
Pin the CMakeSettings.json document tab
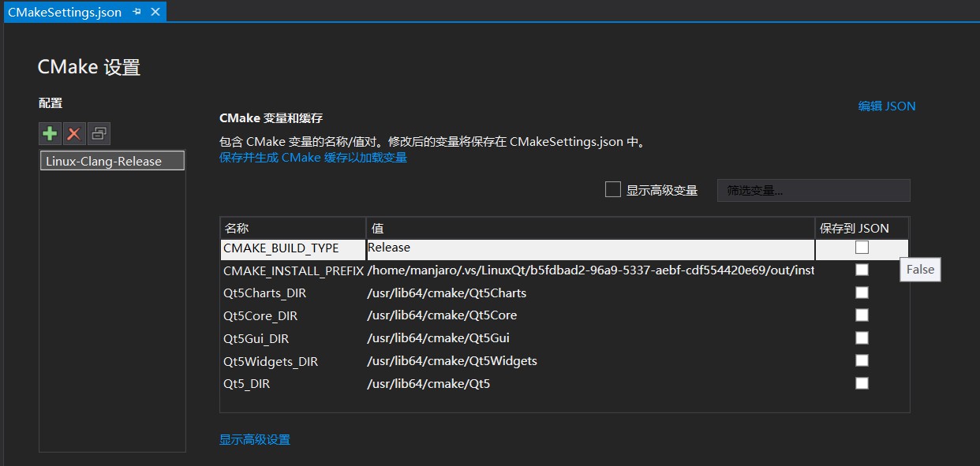click(136, 12)
